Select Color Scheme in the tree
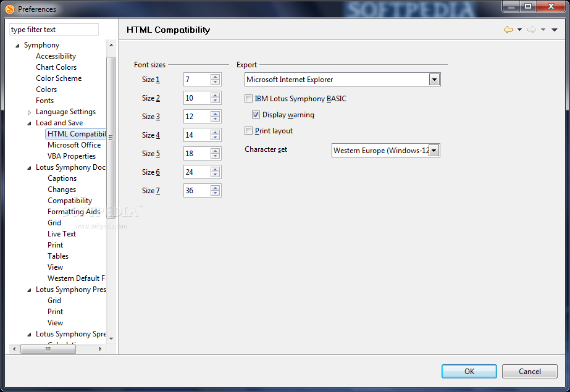The width and height of the screenshot is (570, 392). tap(59, 78)
